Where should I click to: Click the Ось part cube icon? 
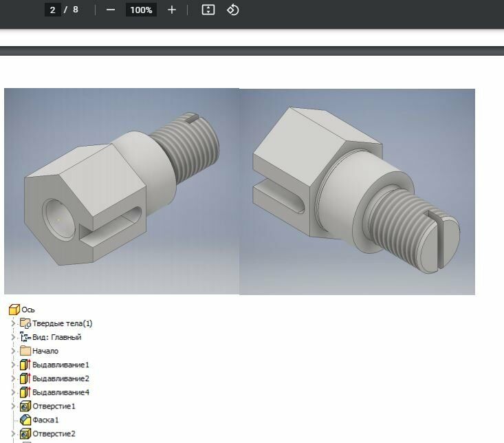coord(14,310)
